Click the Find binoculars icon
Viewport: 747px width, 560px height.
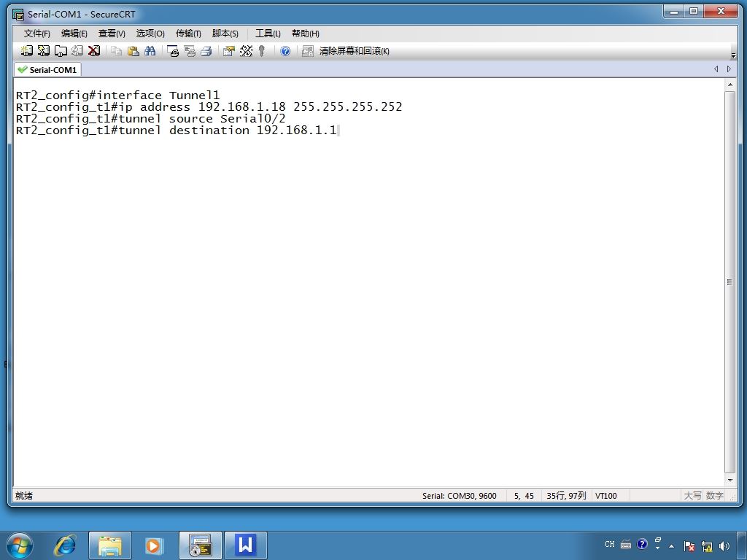coord(150,51)
